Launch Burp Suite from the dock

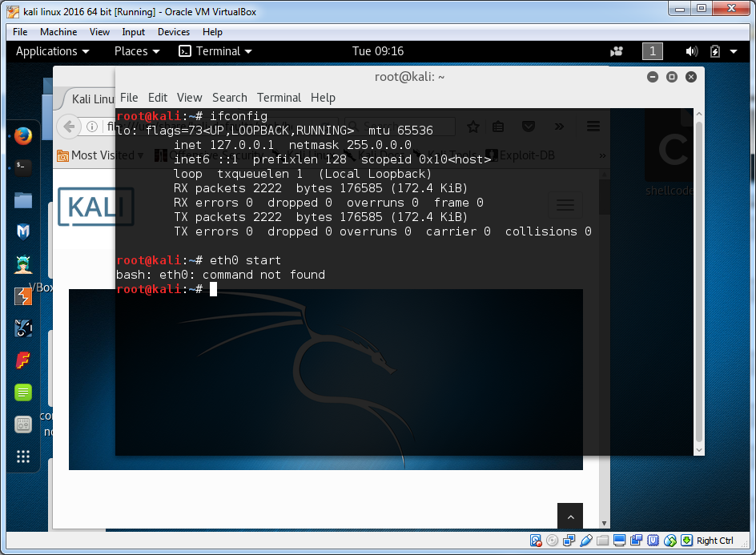pos(22,296)
